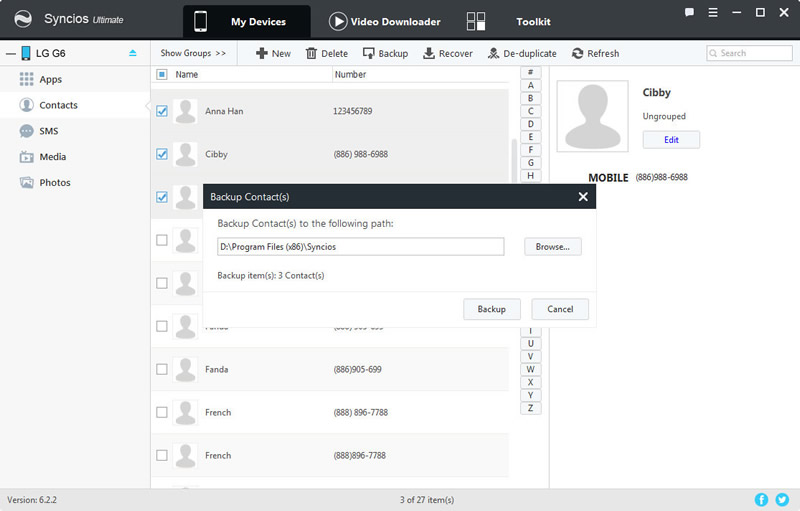Jump to letter Z in index
800x511 pixels.
click(x=531, y=408)
